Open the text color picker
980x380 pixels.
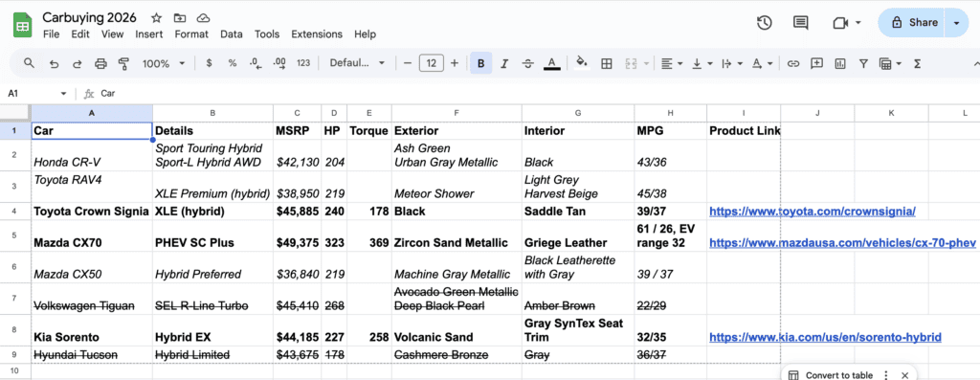click(551, 63)
